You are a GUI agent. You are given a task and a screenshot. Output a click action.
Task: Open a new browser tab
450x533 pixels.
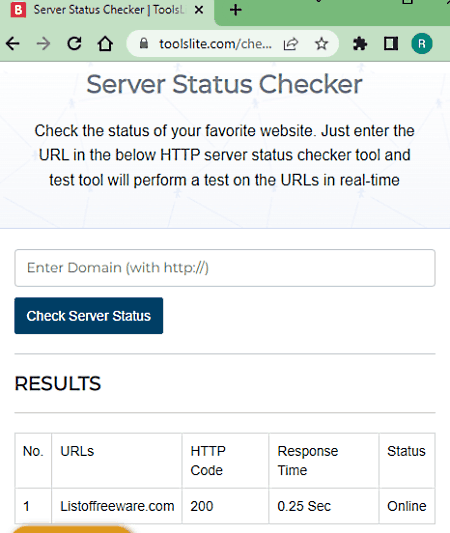[236, 10]
